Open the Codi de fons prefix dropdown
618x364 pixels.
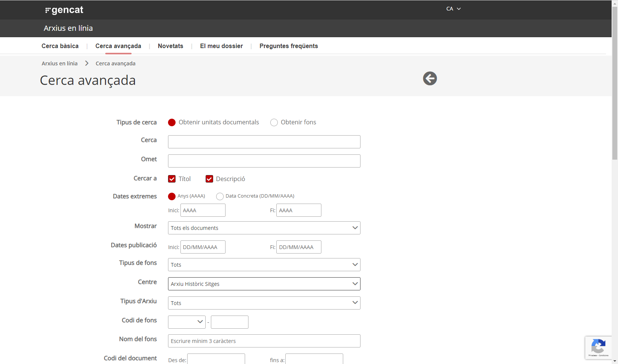pyautogui.click(x=187, y=322)
